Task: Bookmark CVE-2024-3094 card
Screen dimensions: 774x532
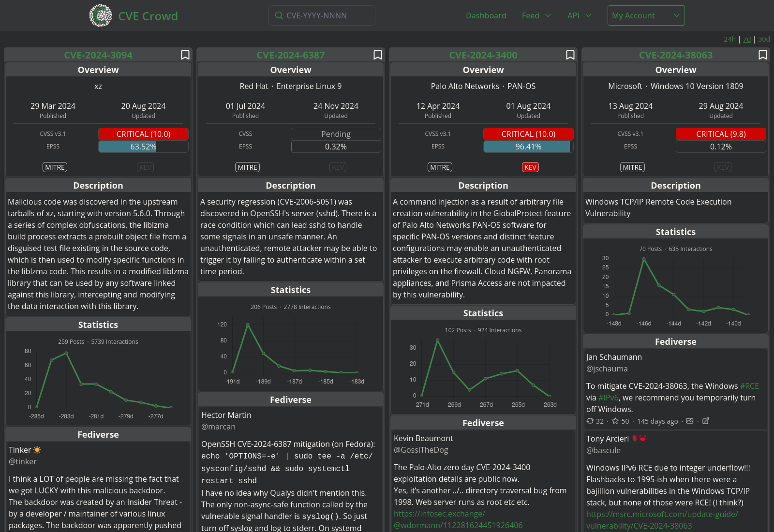Action: pyautogui.click(x=185, y=55)
